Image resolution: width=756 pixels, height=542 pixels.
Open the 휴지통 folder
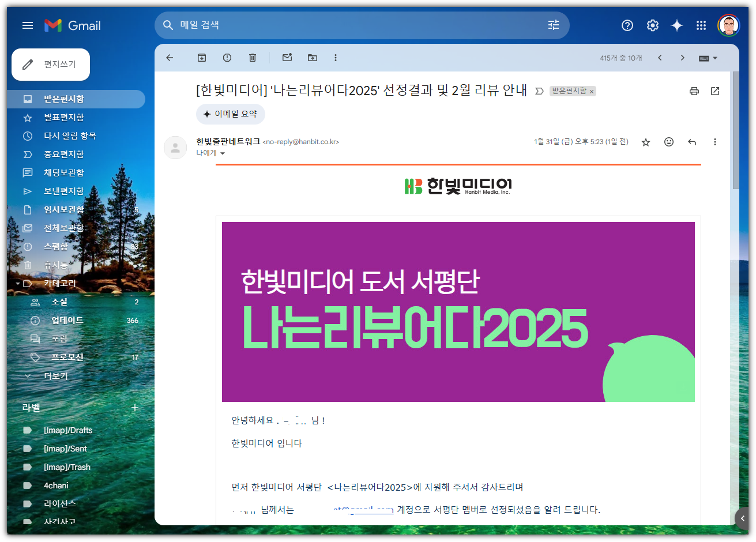pos(76,265)
